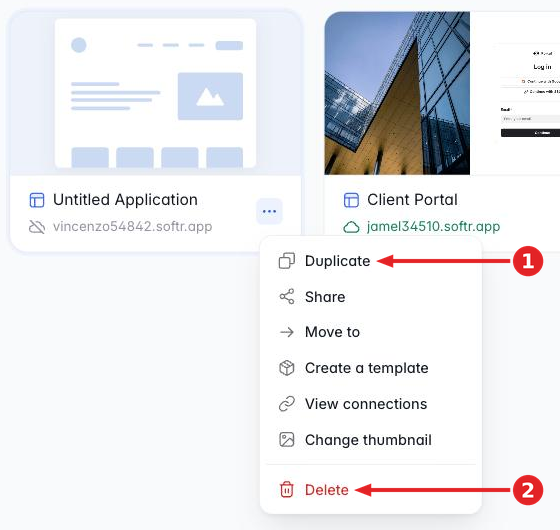Choose Share from the context menu
This screenshot has height=530, width=560.
371,297
